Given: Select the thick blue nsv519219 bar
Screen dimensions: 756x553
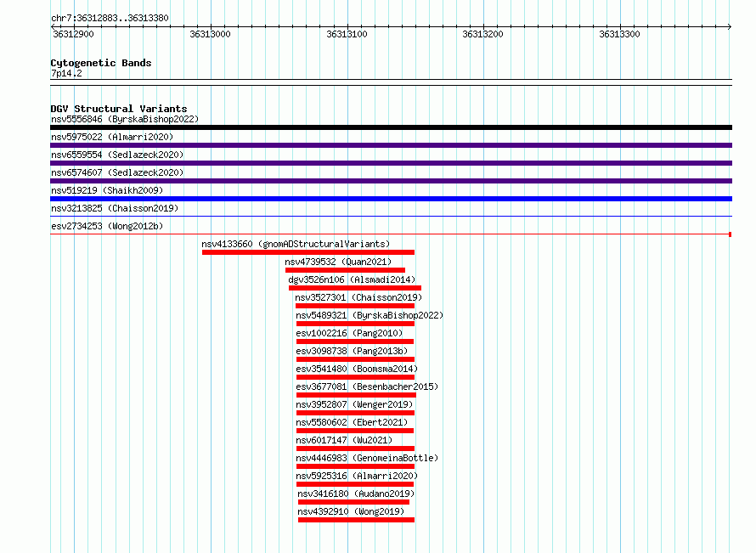Looking at the screenshot, I should (391, 199).
